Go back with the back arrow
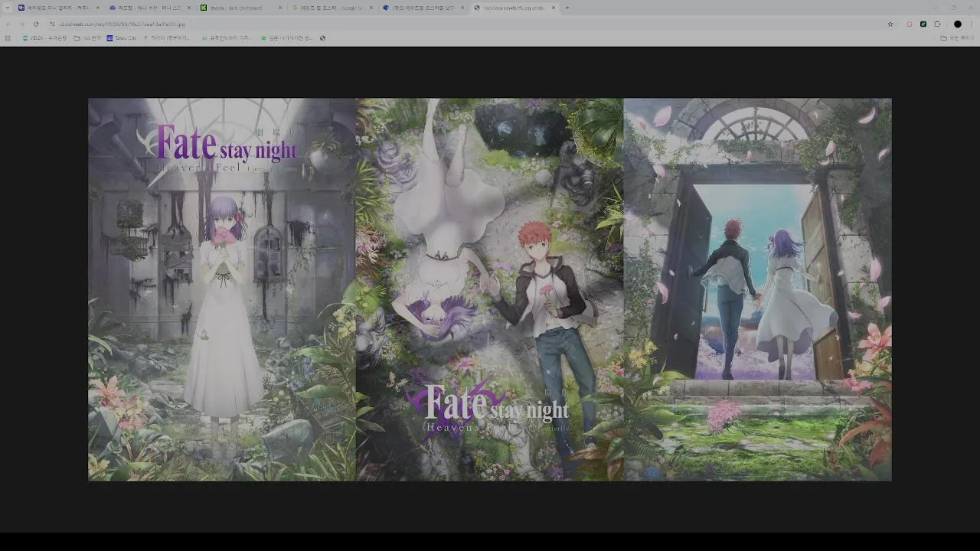 [8, 24]
